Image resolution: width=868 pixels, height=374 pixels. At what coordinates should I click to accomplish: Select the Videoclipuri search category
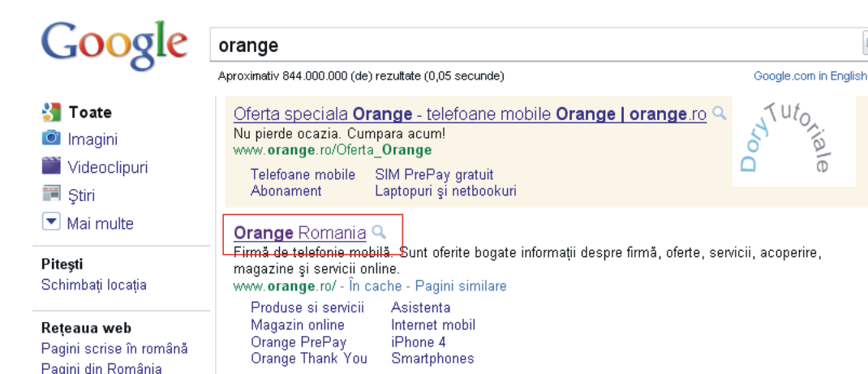click(x=107, y=167)
